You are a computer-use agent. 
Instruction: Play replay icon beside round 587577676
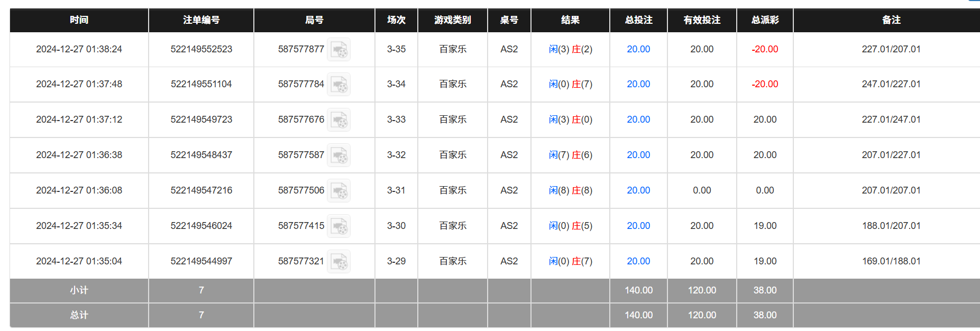(338, 120)
